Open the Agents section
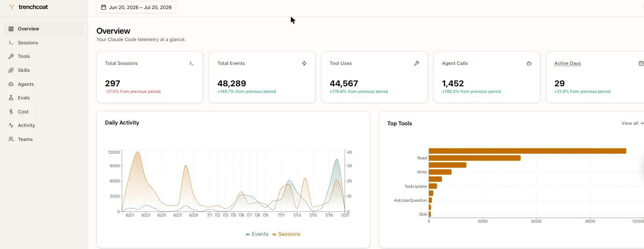This screenshot has width=644, height=249. [x=44, y=84]
